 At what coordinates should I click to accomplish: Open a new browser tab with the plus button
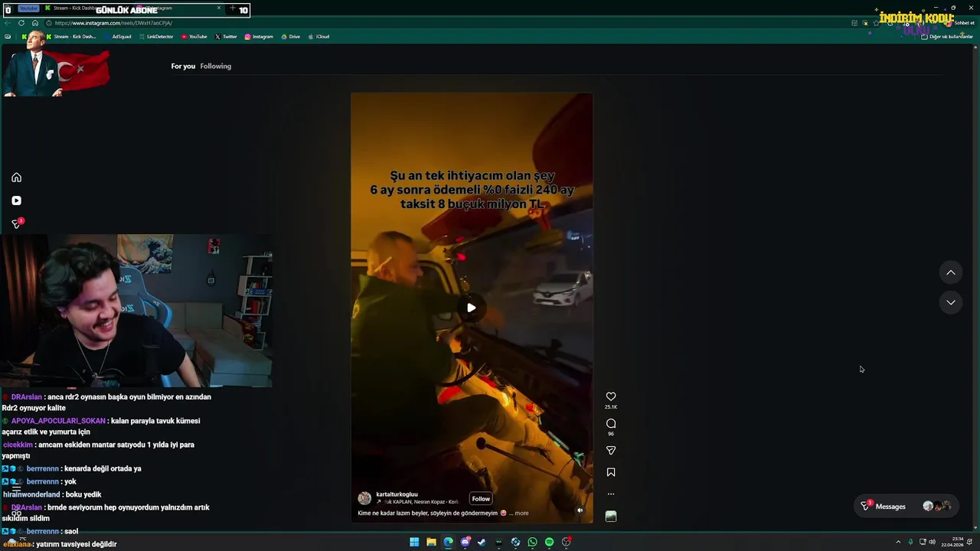point(232,8)
